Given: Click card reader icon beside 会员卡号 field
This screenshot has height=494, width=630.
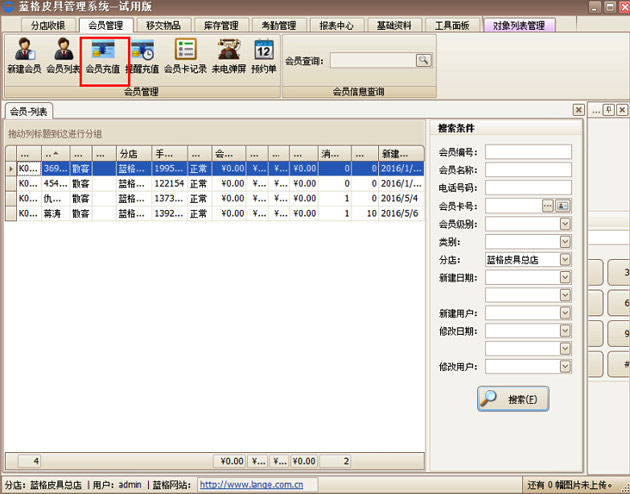Looking at the screenshot, I should point(562,206).
